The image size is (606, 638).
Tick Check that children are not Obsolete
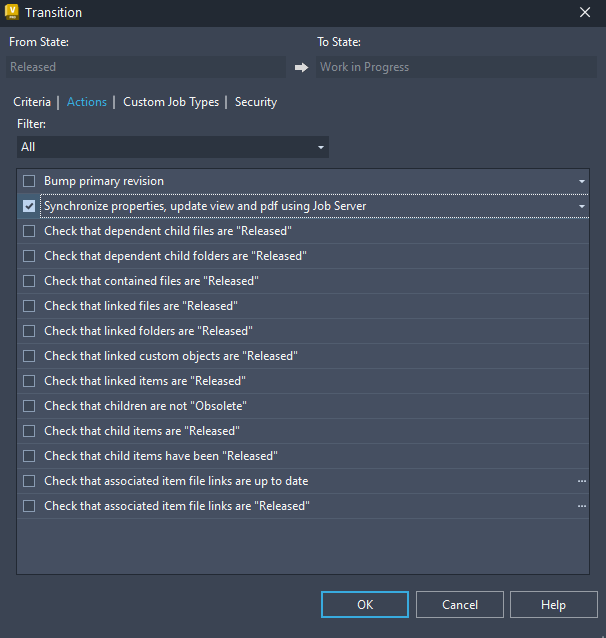[29, 406]
